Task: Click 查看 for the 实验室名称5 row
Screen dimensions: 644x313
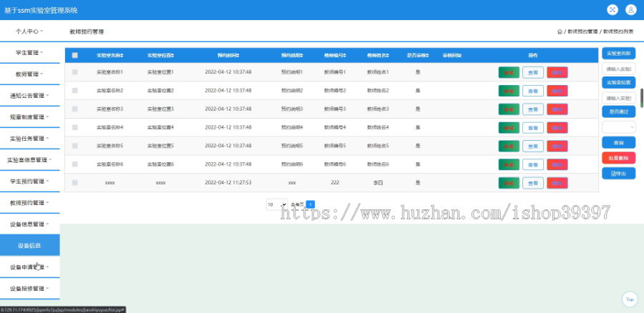Action: [x=533, y=146]
